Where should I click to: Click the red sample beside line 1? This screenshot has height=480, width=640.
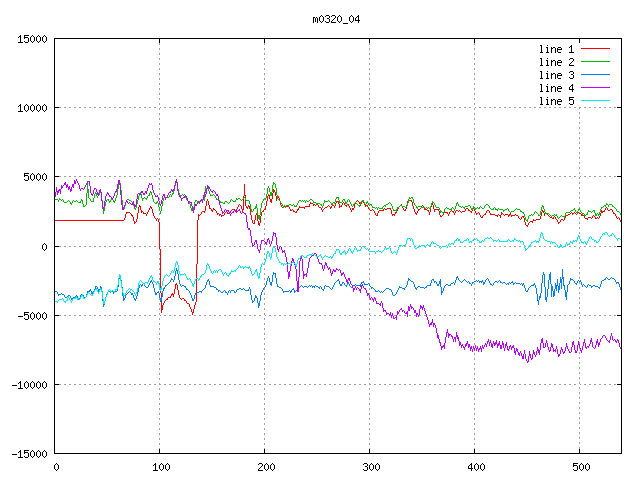coord(595,49)
